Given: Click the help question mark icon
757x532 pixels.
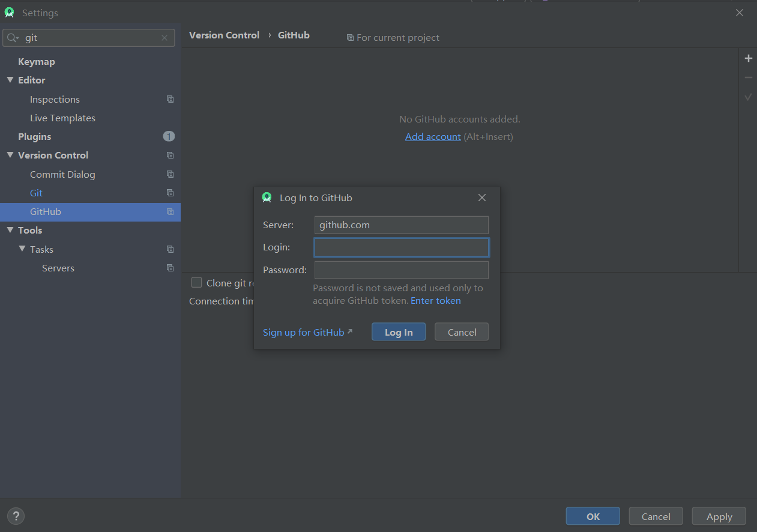Looking at the screenshot, I should pos(16,516).
